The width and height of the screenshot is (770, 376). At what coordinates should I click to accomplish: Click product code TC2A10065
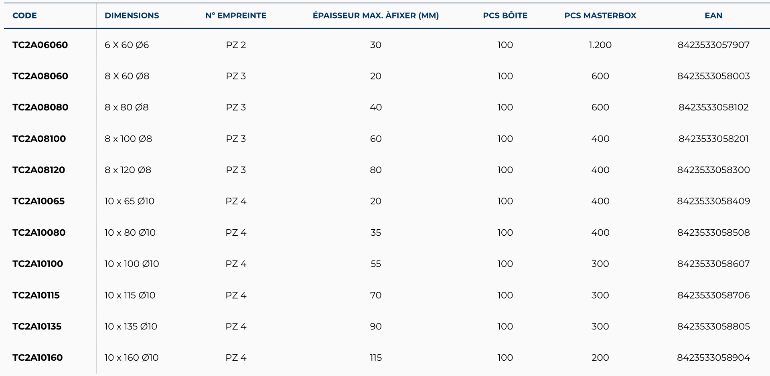click(x=38, y=201)
